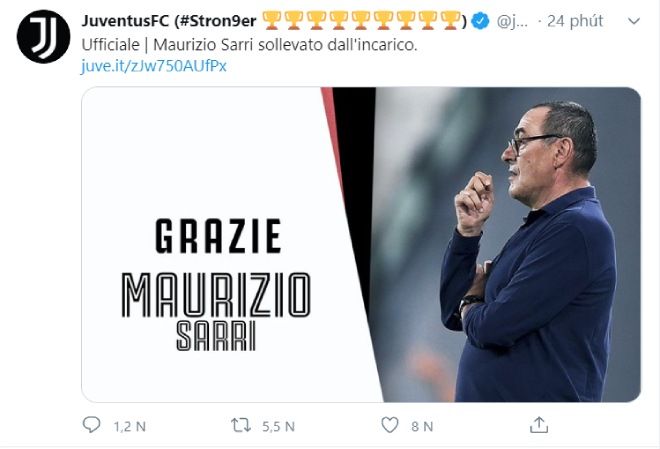Click the reply speech bubble icon
The height and width of the screenshot is (449, 660).
tap(92, 426)
